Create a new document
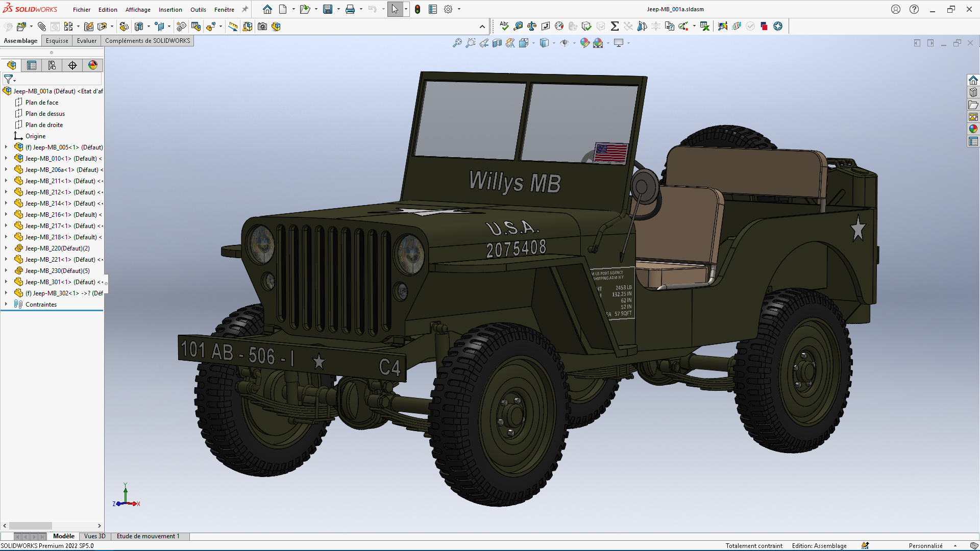This screenshot has height=551, width=980. 283,9
